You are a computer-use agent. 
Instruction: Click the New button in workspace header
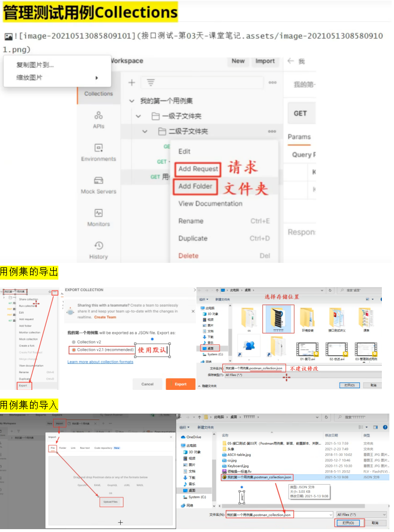point(238,61)
